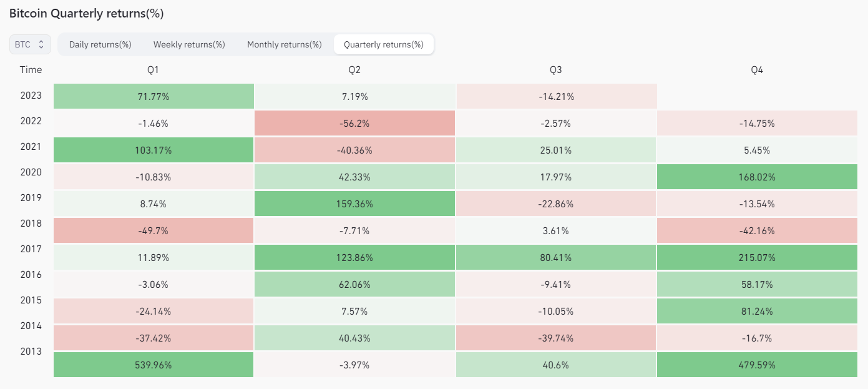Open the BTC coin selector dropdown
Image resolution: width=868 pixels, height=389 pixels.
tap(30, 44)
